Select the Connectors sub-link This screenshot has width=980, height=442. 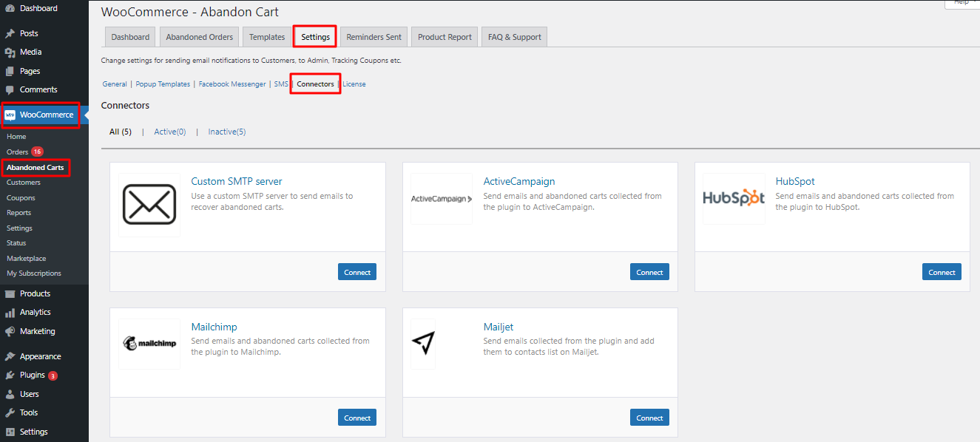point(316,84)
